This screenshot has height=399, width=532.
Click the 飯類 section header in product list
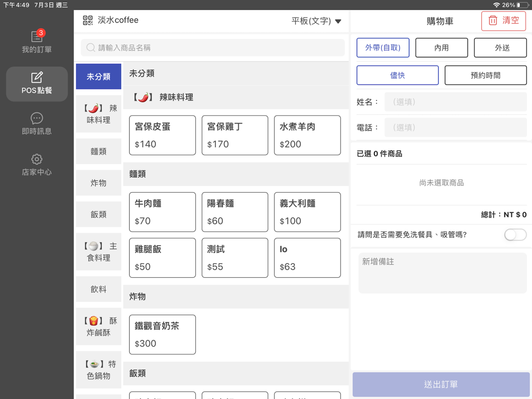pyautogui.click(x=236, y=373)
